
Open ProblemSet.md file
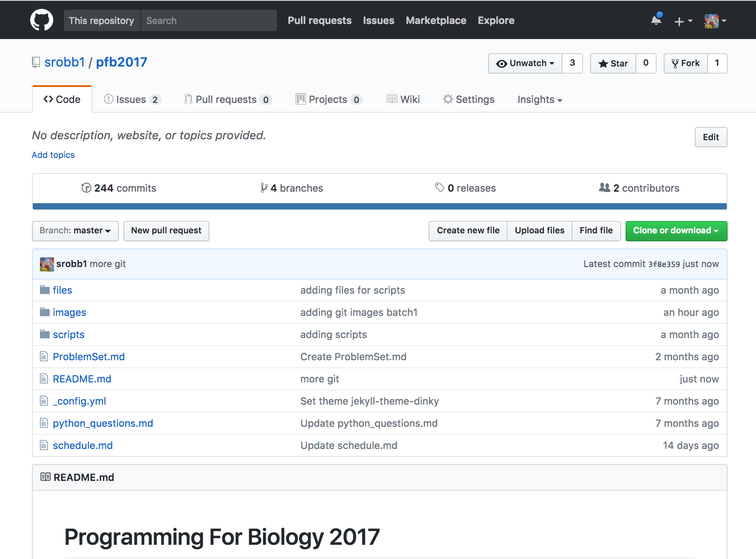point(89,357)
